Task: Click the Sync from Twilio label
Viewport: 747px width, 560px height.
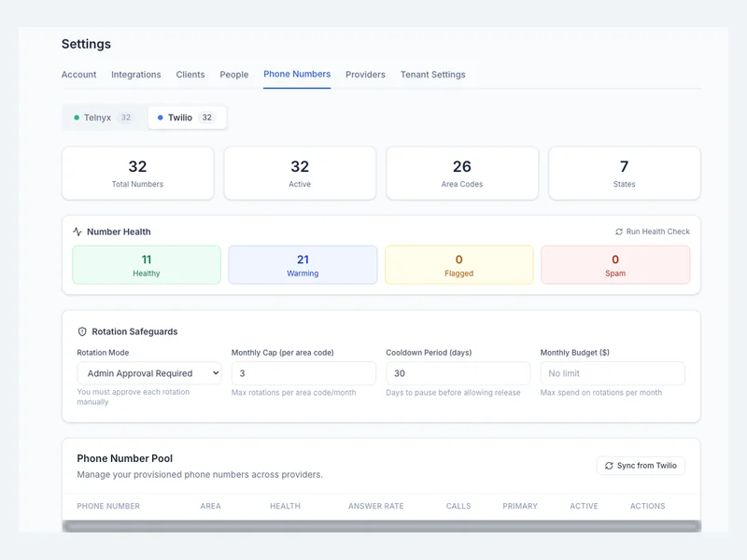Action: [646, 466]
